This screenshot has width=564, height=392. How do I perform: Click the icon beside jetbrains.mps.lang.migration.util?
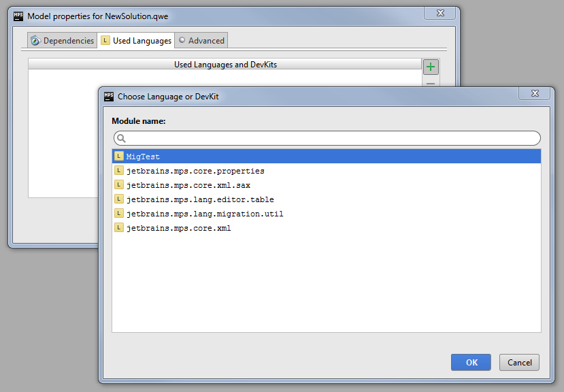[119, 214]
